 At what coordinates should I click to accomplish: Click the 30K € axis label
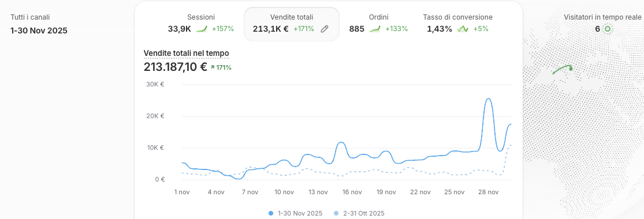(x=155, y=84)
